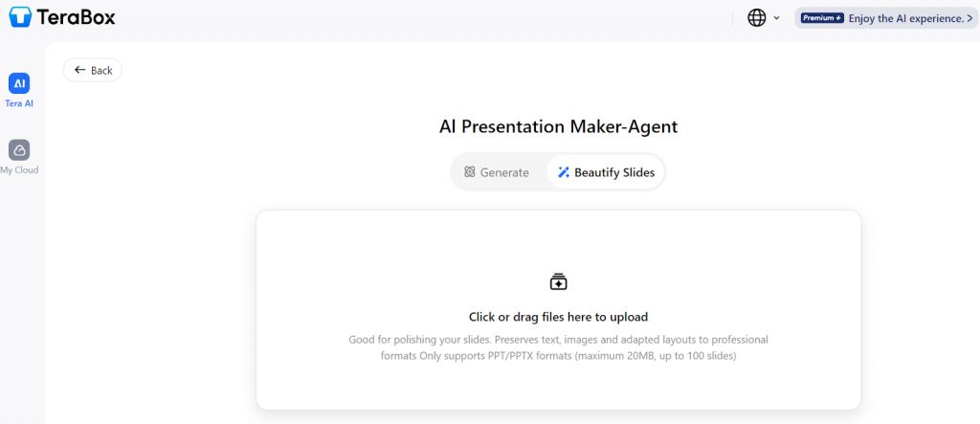Switch to the Generate tab
This screenshot has height=424, width=980.
point(496,172)
